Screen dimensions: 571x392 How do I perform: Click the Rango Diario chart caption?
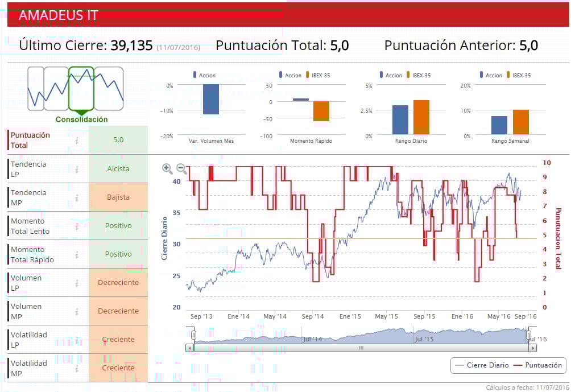(411, 141)
